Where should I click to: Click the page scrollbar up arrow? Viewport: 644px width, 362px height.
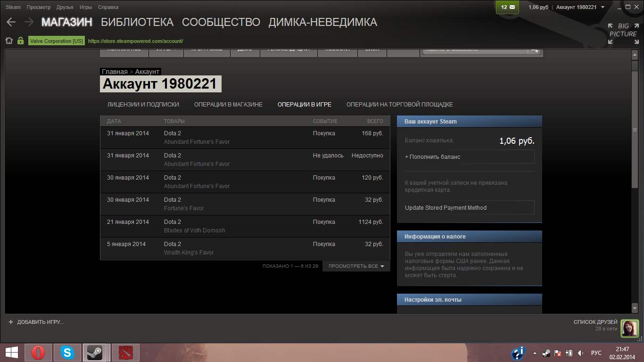635,55
